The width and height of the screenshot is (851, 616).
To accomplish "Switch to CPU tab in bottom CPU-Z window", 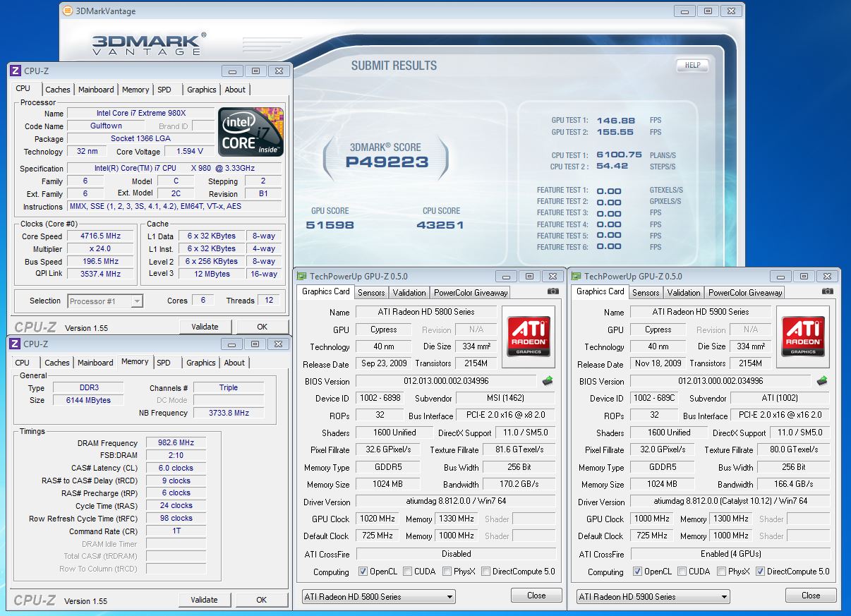I will click(23, 363).
